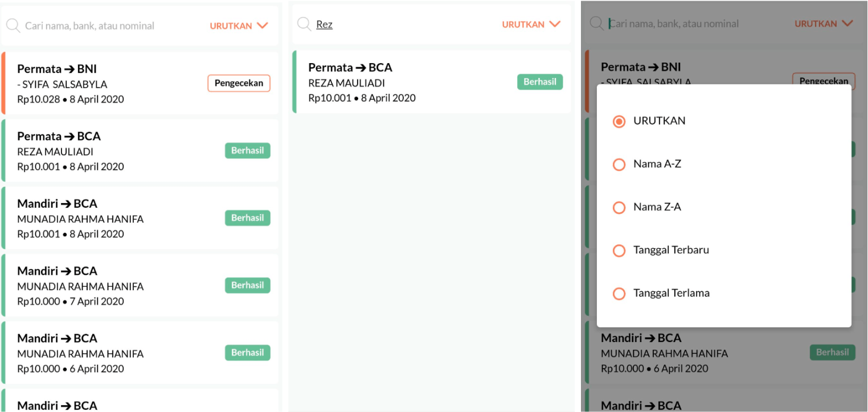Click the dimmed URUTKAN dropdown behind the sort dialog

824,23
